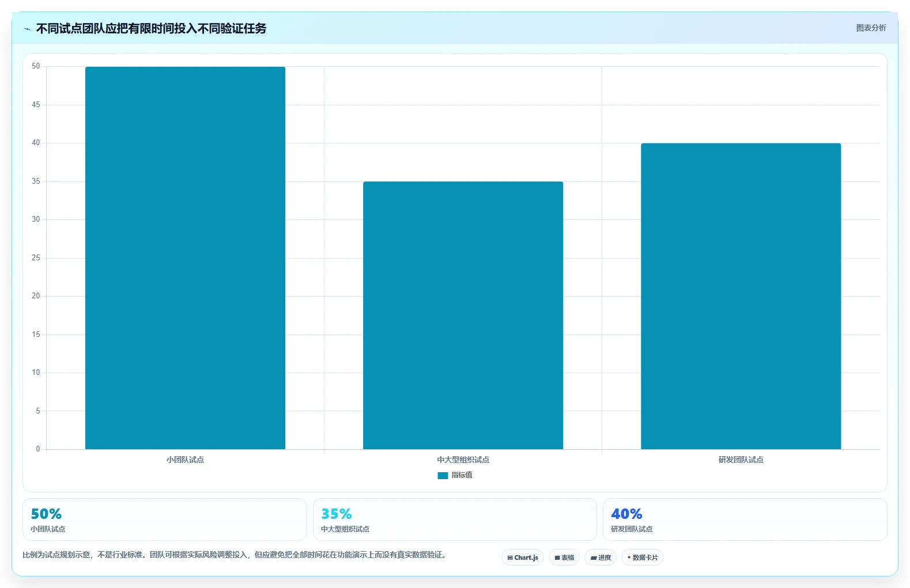910x588 pixels.
Task: Click the x-axis label 研发团队试点
Action: (741, 460)
